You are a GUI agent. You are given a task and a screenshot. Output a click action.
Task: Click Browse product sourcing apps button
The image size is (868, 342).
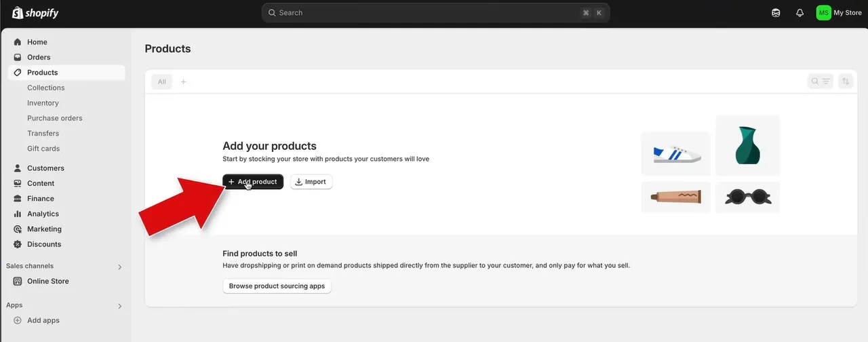pos(277,286)
